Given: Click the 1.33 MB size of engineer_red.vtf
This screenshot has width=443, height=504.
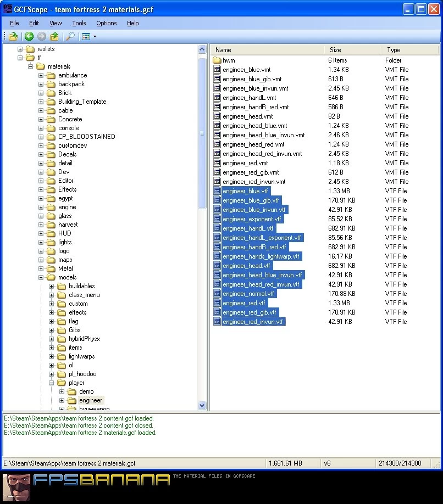Looking at the screenshot, I should tap(339, 303).
